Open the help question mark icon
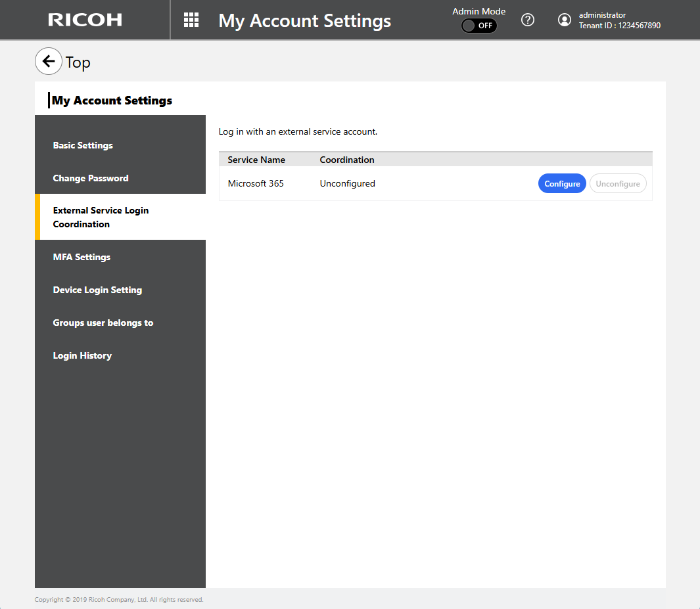The width and height of the screenshot is (700, 609). click(x=527, y=20)
